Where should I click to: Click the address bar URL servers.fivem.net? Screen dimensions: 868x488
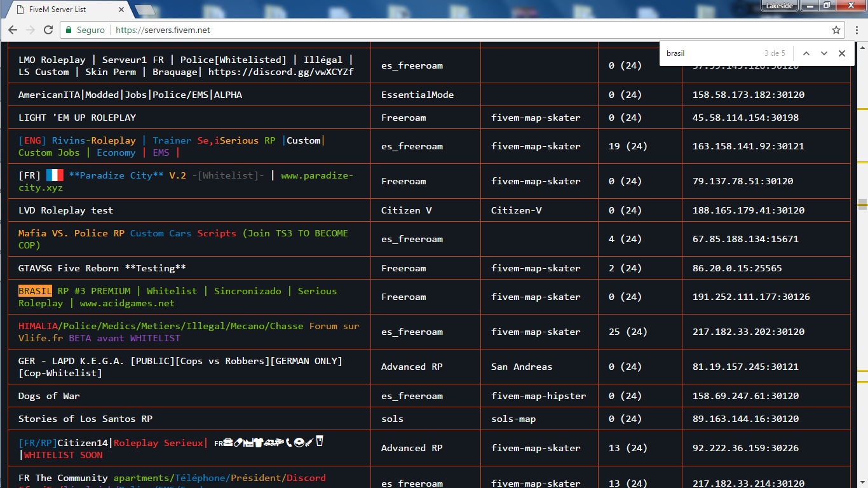163,30
